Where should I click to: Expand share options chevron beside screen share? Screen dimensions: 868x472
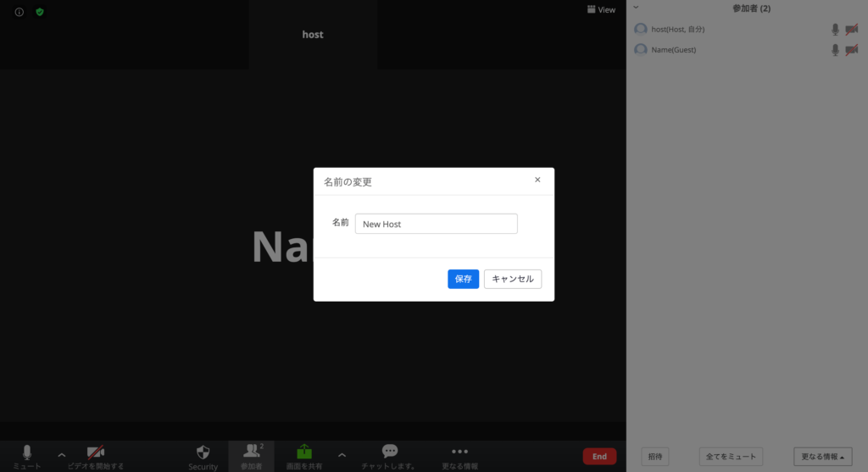pyautogui.click(x=342, y=455)
